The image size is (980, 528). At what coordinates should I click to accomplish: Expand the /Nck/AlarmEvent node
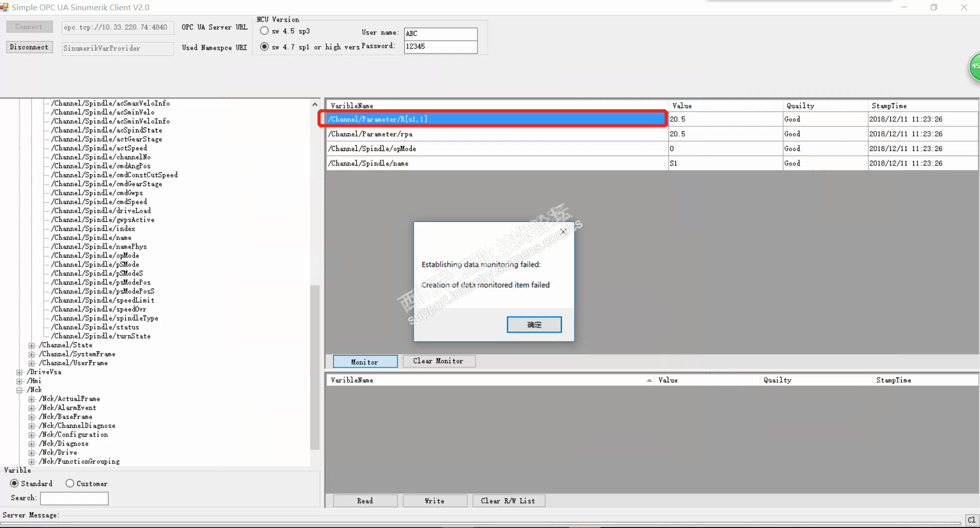tap(32, 408)
